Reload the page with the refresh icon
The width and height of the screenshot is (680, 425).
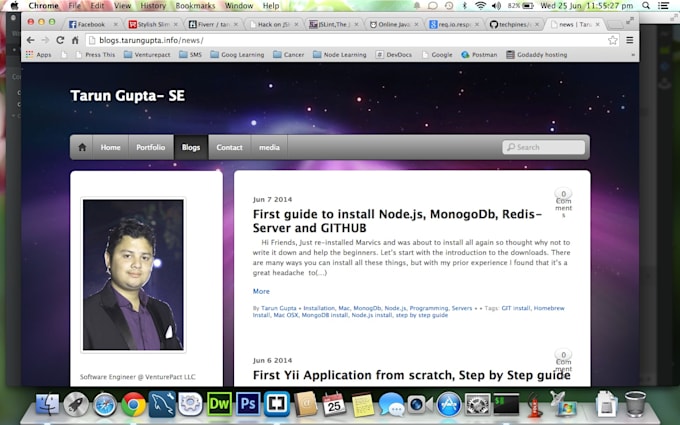tap(60, 40)
